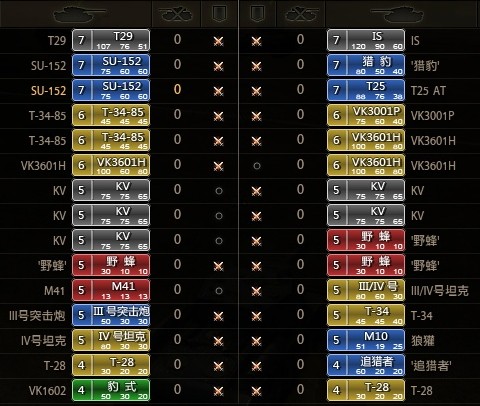This screenshot has width=480, height=406.
Task: Click the highlighted SU-152 player name
Action: pyautogui.click(x=48, y=90)
